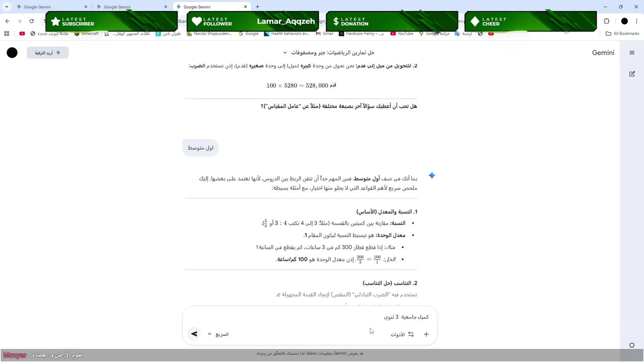Focus the prompt input containing كيمياء جامعية

coord(309,317)
